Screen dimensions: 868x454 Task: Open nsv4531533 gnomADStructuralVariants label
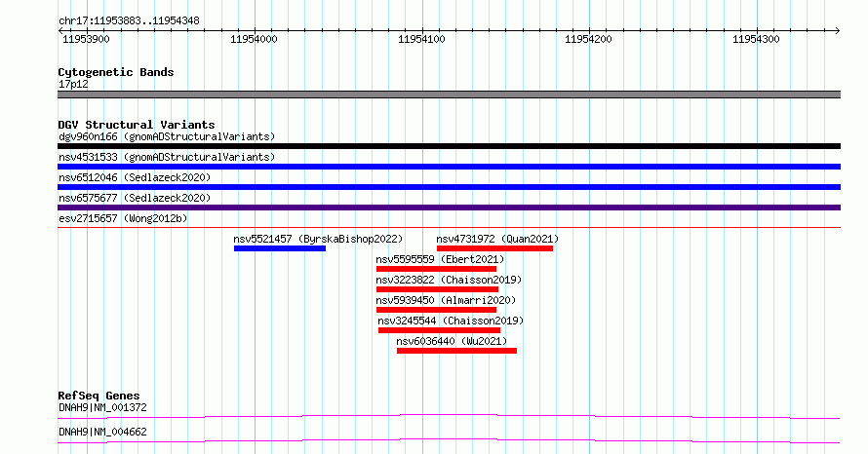(x=167, y=157)
